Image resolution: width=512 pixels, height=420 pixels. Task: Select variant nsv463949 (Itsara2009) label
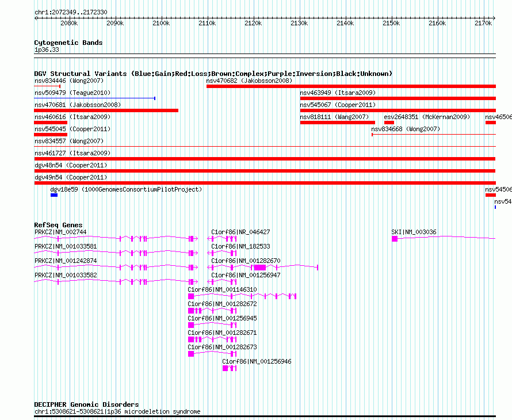pos(338,93)
